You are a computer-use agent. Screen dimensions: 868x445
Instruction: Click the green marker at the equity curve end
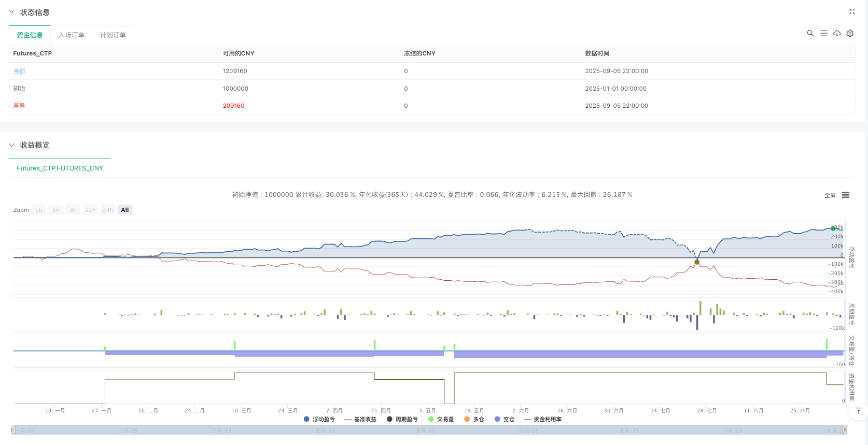[833, 228]
